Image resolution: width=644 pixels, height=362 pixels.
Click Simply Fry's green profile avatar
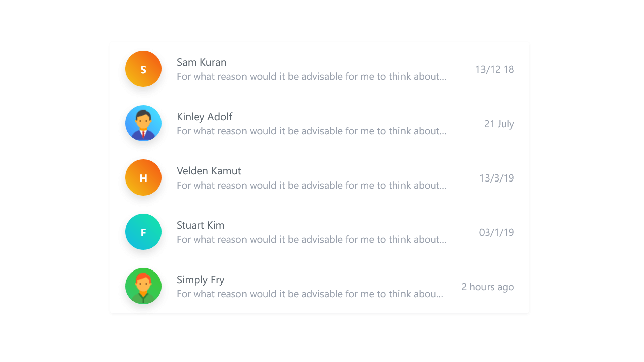[x=143, y=286]
